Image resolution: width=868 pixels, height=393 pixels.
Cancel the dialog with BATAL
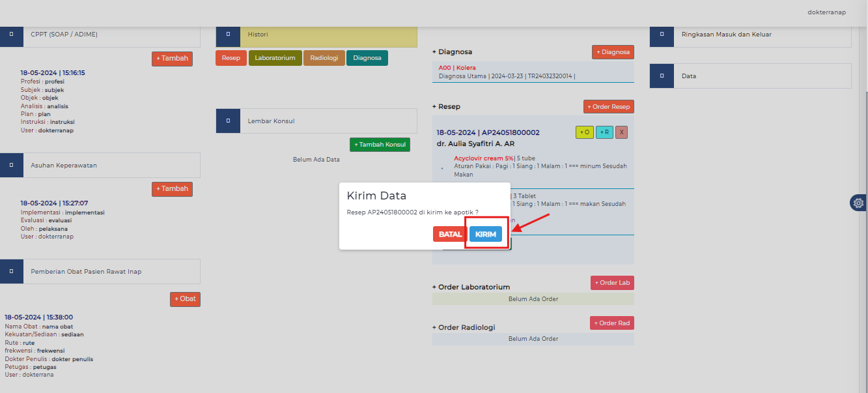[x=450, y=235]
